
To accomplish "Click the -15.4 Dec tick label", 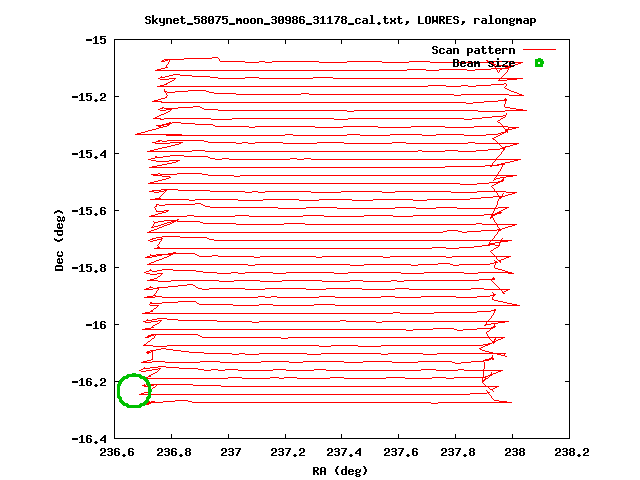I will (x=89, y=154).
